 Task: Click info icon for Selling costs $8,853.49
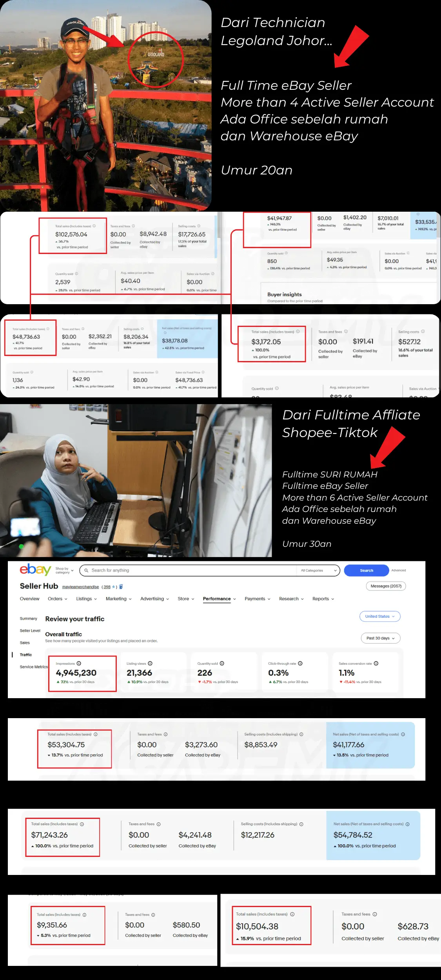pos(301,734)
